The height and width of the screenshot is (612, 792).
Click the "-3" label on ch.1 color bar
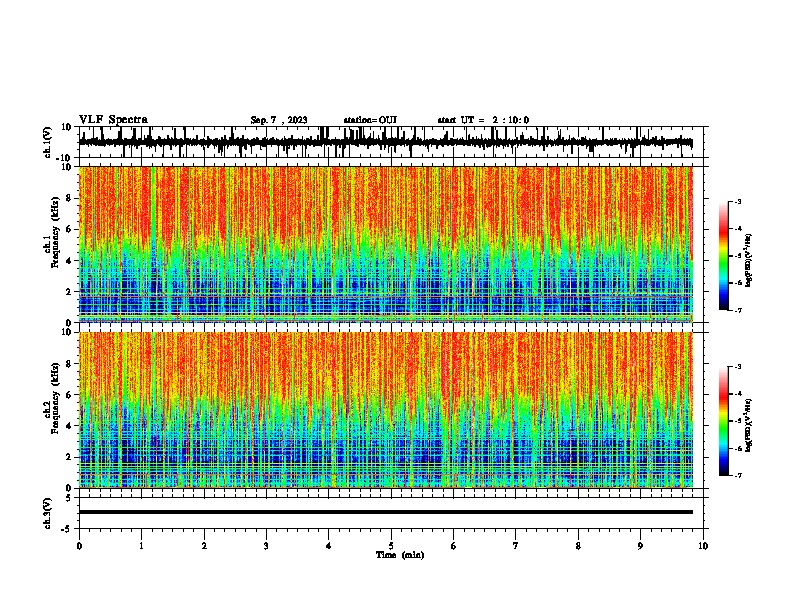(738, 202)
